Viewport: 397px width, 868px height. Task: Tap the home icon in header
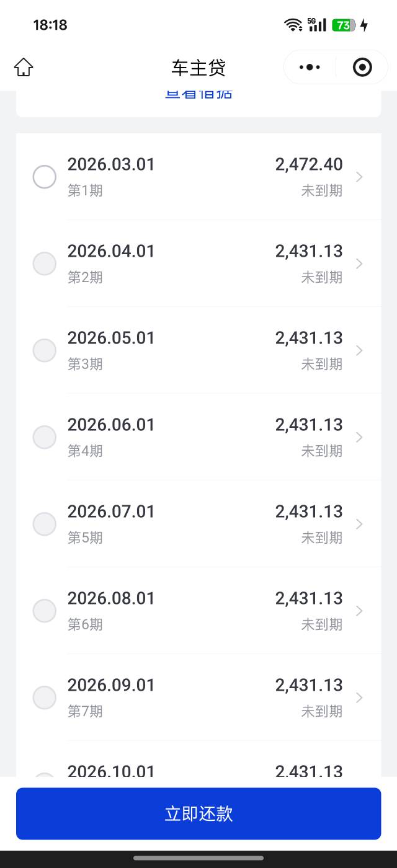pyautogui.click(x=24, y=67)
